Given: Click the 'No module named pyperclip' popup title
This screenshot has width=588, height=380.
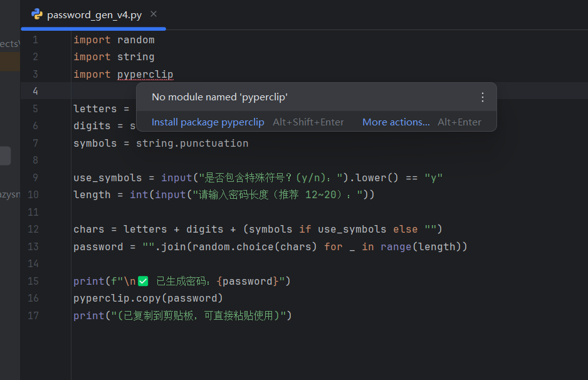Looking at the screenshot, I should pyautogui.click(x=219, y=97).
